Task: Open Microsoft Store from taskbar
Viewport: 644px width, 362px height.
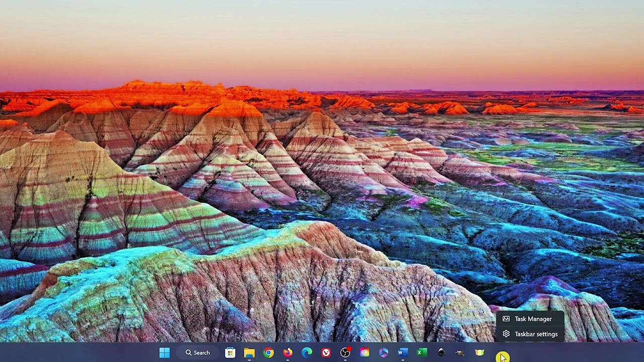Action: 230,353
